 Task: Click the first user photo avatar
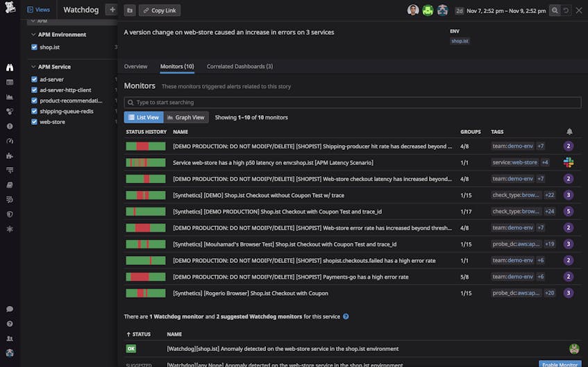pyautogui.click(x=413, y=10)
